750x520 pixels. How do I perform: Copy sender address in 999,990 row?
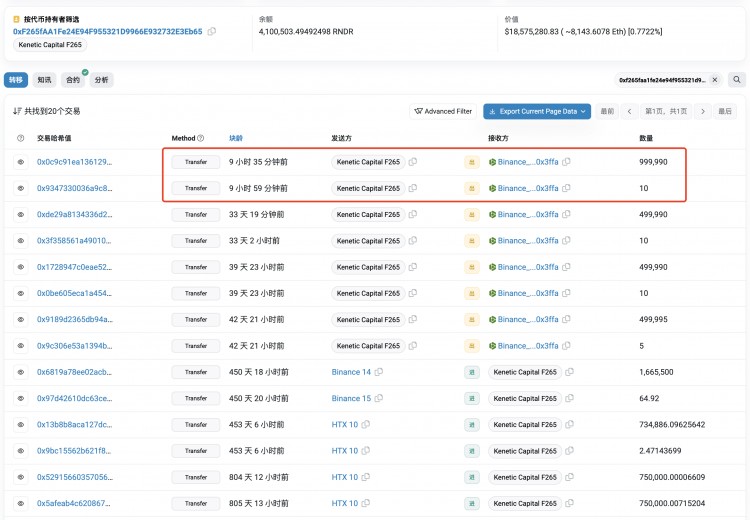(413, 162)
